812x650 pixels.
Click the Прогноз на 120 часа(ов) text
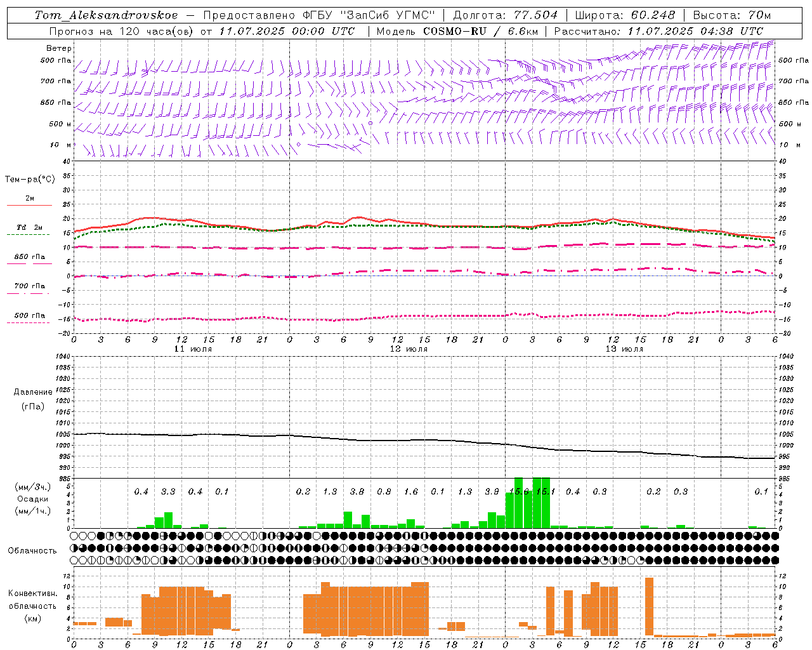click(122, 31)
